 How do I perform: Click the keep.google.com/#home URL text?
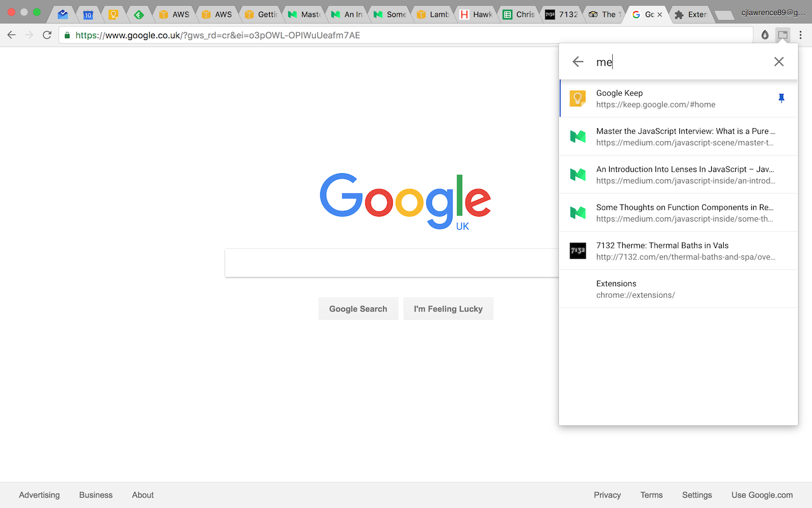pos(656,105)
